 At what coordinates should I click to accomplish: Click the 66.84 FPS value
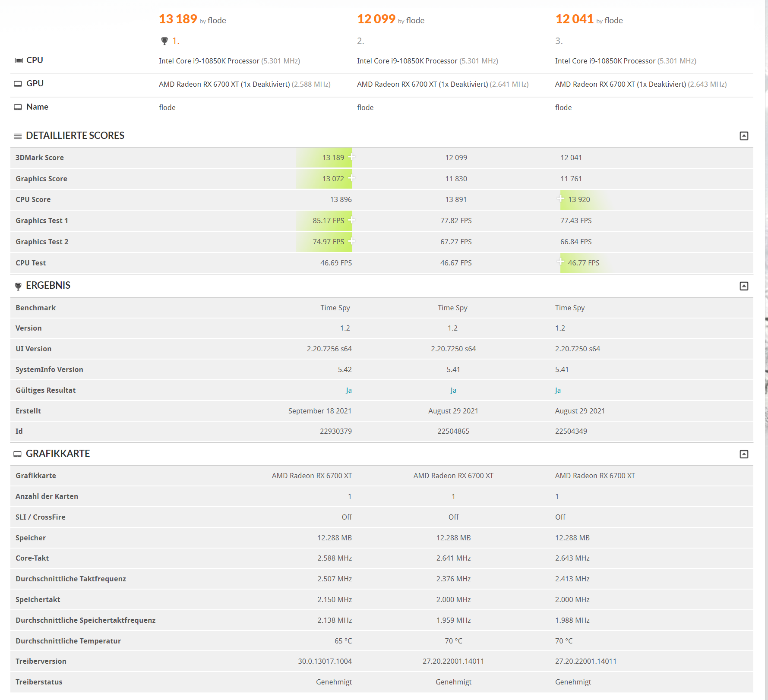[576, 242]
